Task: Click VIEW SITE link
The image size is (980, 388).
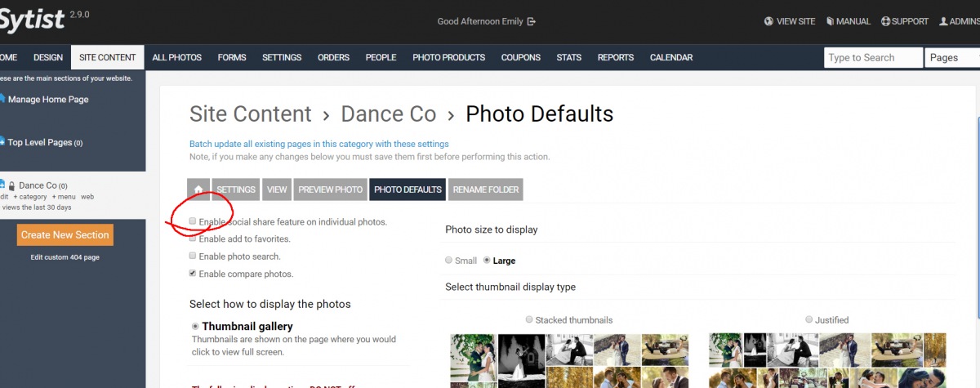Action: (795, 21)
